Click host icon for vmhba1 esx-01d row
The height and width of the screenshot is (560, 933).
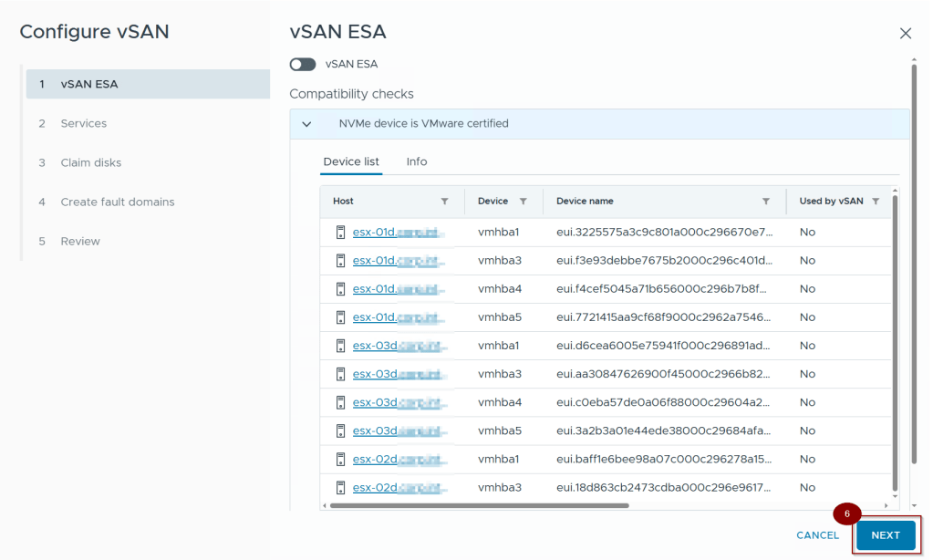pos(341,233)
